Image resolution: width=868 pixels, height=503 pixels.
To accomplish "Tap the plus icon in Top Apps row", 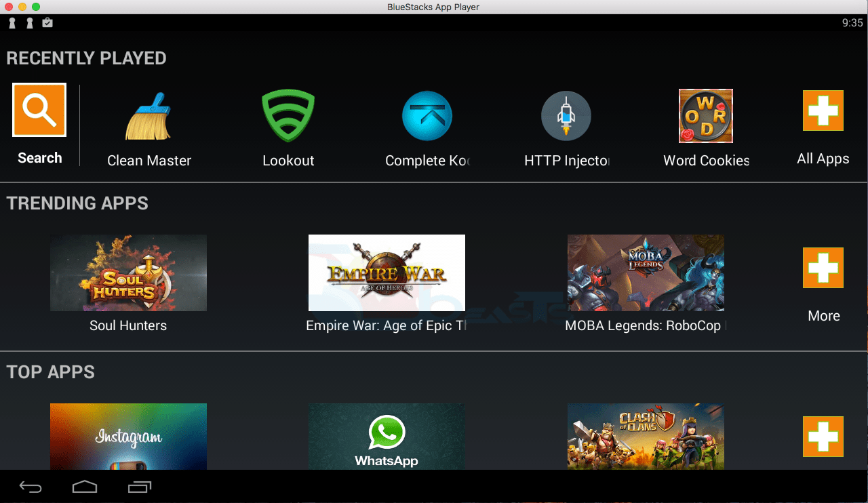I will [x=823, y=437].
